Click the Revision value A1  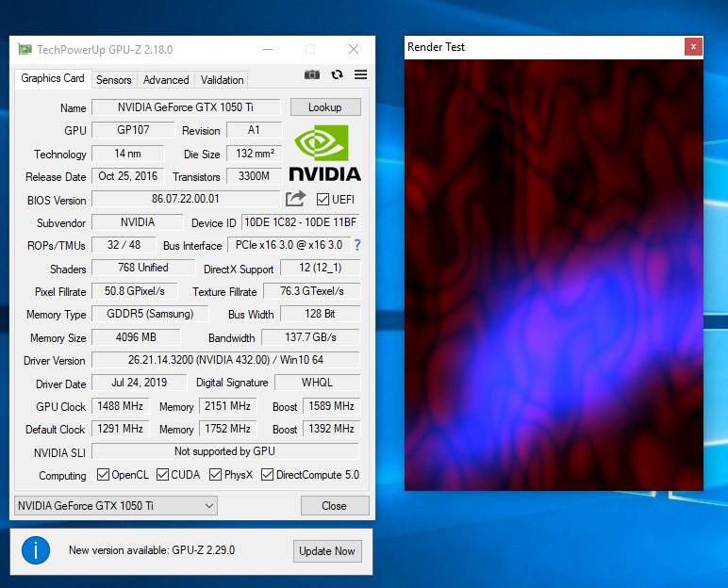point(254,130)
